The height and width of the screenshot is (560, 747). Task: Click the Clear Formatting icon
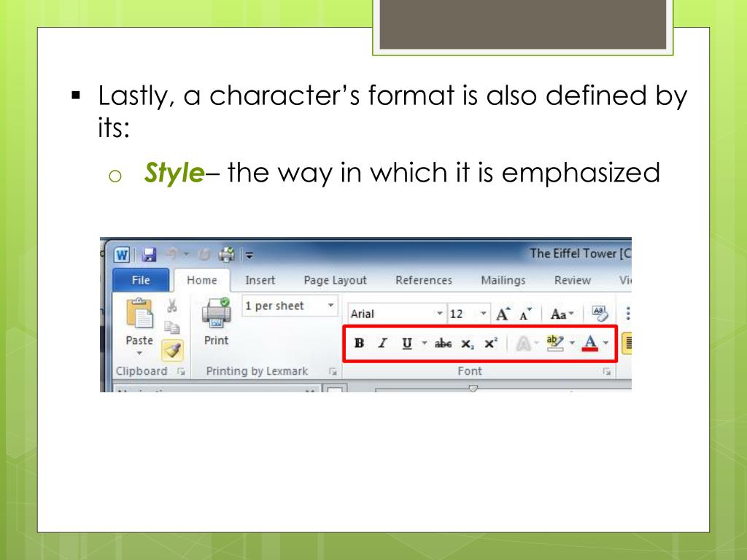(x=600, y=313)
